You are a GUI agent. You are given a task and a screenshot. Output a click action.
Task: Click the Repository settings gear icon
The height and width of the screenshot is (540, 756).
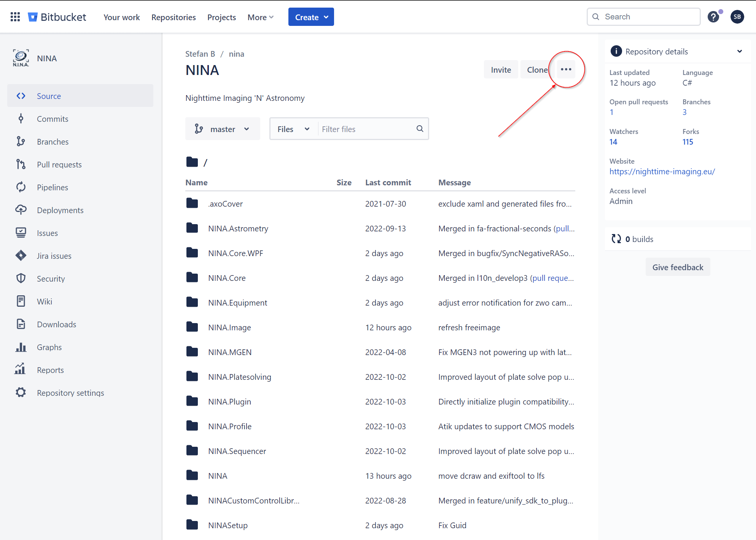(21, 392)
